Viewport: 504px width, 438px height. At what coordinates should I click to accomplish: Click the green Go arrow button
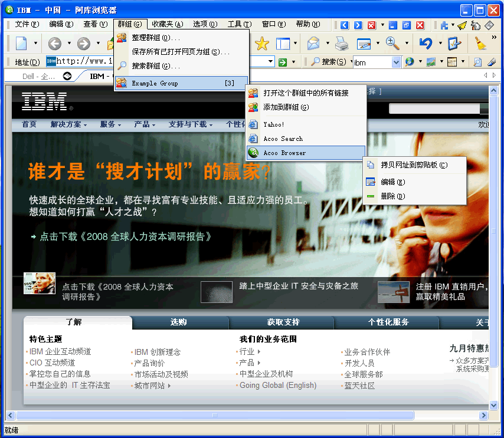click(283, 62)
